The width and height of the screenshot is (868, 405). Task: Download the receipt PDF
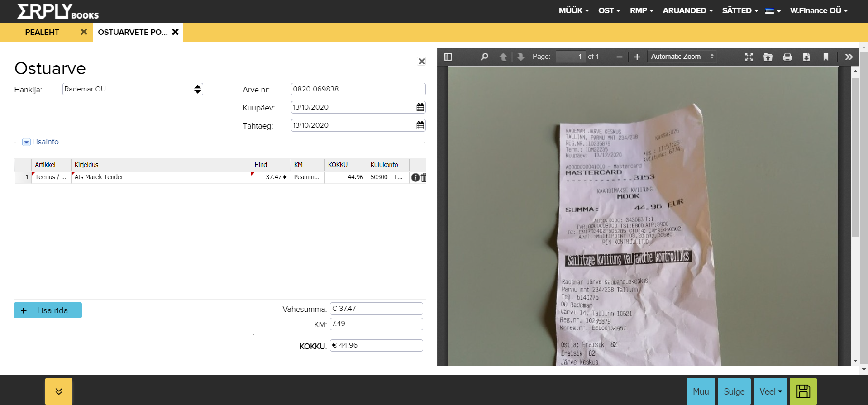[x=806, y=57]
